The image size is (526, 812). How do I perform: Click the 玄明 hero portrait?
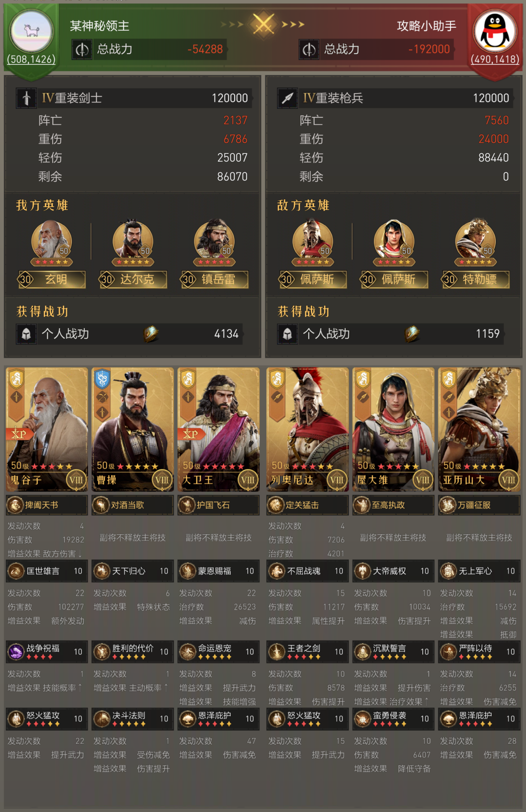[x=52, y=242]
